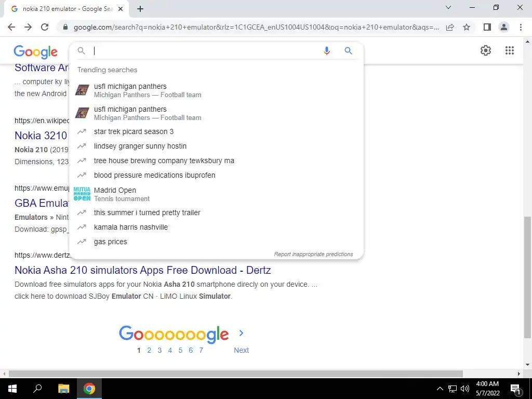The image size is (532, 399).
Task: View site information lock icon
Action: (x=65, y=27)
